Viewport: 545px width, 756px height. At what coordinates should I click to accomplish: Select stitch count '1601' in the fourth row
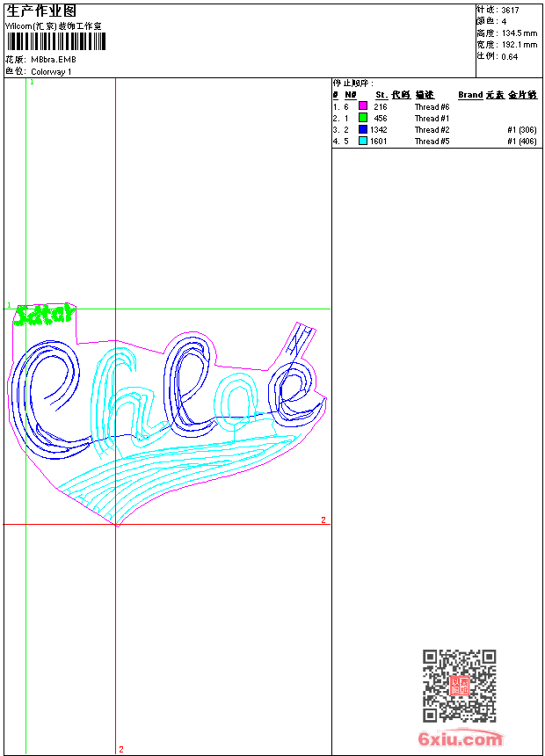379,142
